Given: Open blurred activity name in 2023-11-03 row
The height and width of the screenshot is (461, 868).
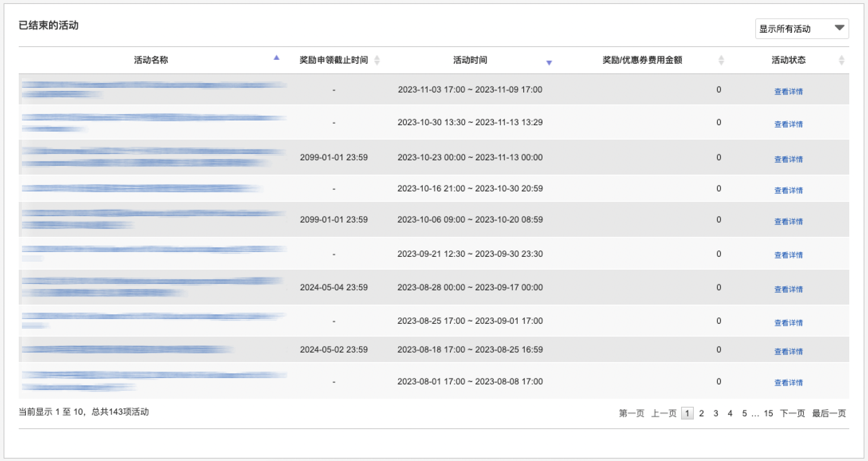Looking at the screenshot, I should pyautogui.click(x=155, y=89).
